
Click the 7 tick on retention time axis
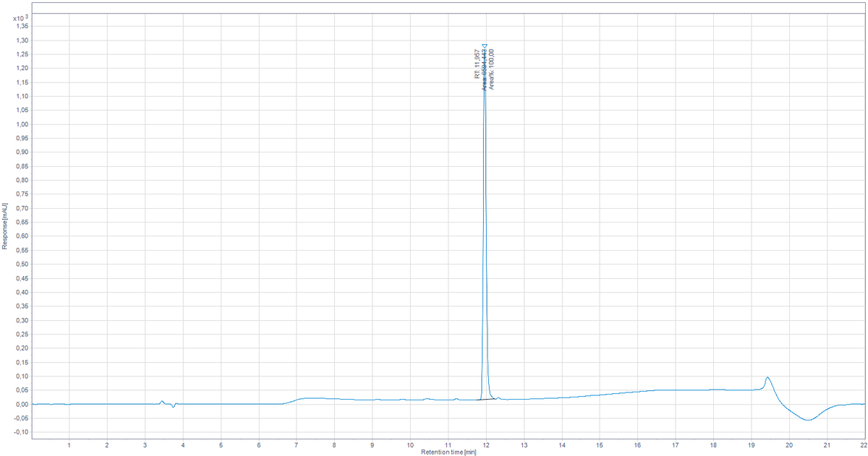click(x=297, y=445)
